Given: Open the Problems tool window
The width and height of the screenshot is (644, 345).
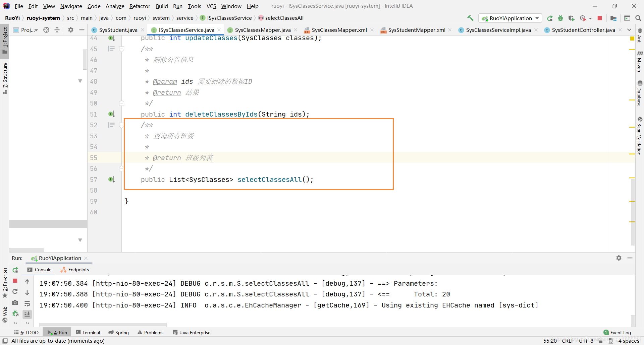Looking at the screenshot, I should tap(150, 332).
